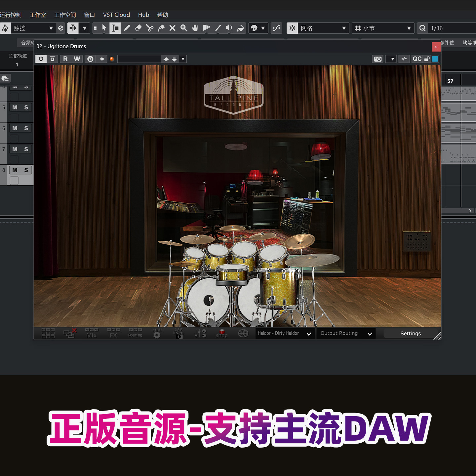Toggle the Snap on/off button
Screen dimensions: 476x476
[x=292, y=28]
